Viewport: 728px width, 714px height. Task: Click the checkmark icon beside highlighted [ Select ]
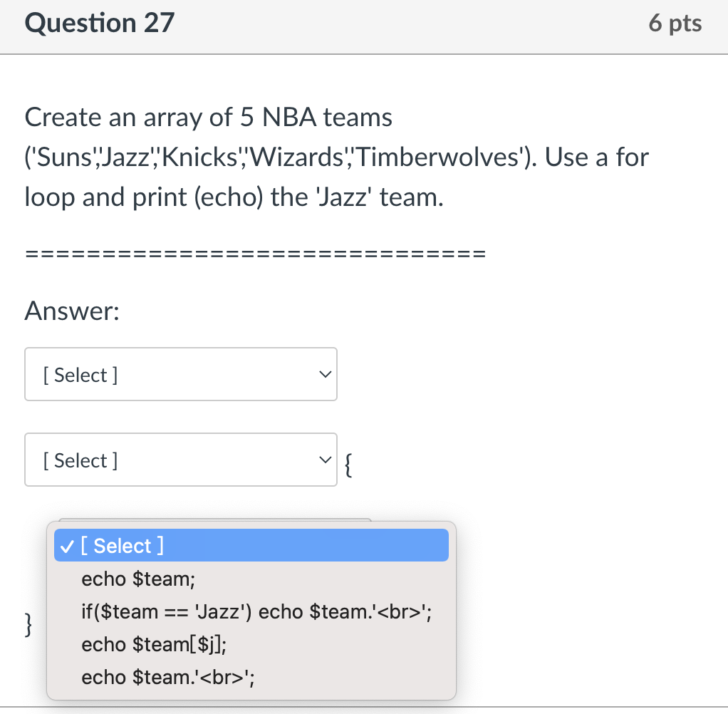[66, 545]
